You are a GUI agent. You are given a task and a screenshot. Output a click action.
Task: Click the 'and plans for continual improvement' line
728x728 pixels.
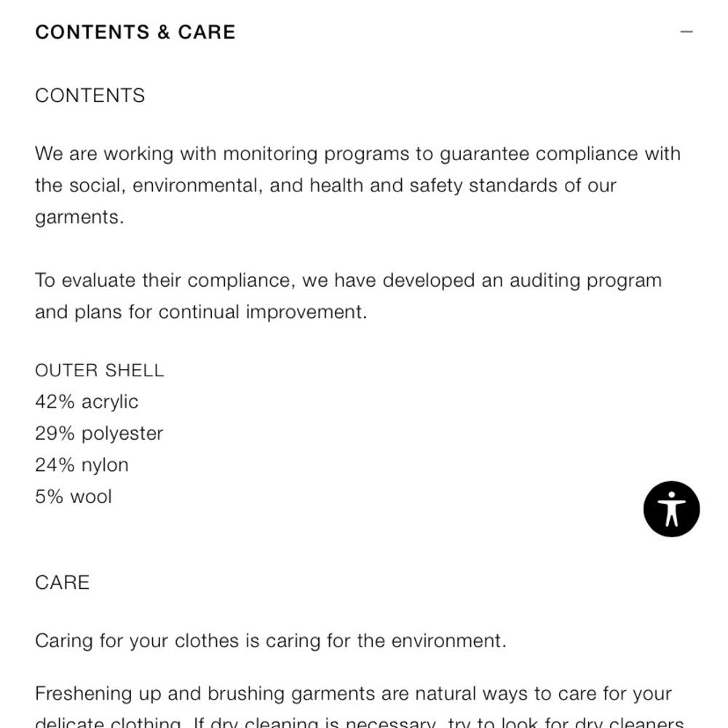pyautogui.click(x=201, y=312)
